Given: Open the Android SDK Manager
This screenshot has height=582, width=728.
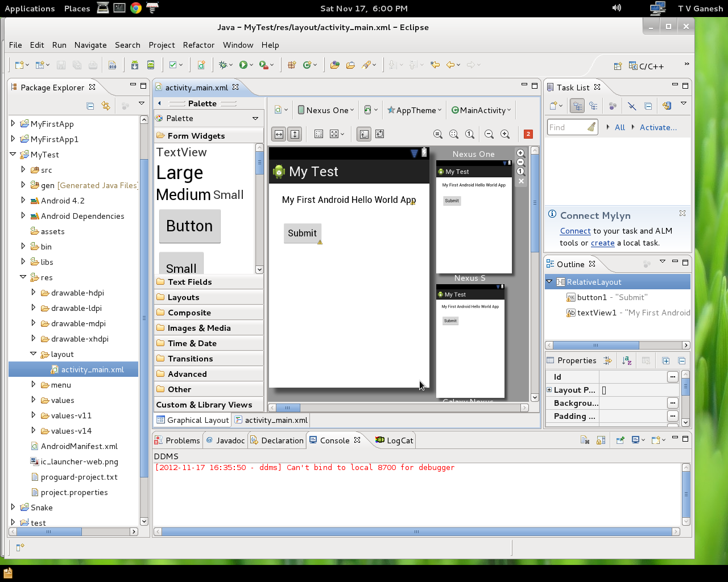Looking at the screenshot, I should [x=135, y=65].
